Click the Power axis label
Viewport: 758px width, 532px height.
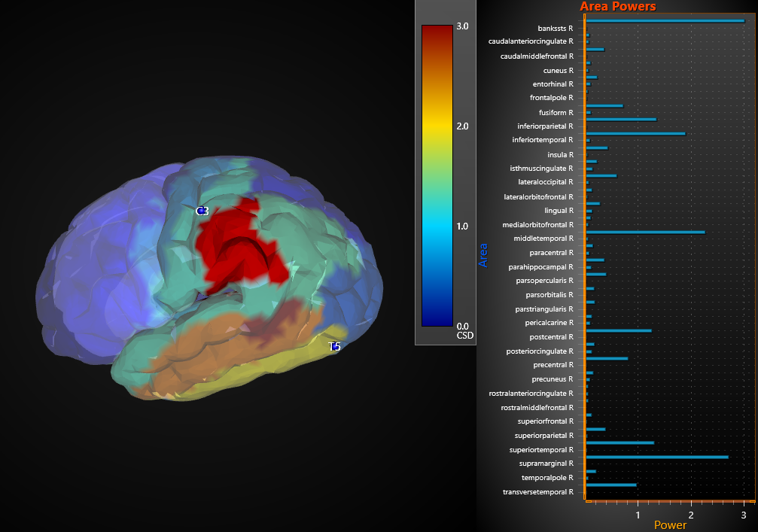[670, 524]
